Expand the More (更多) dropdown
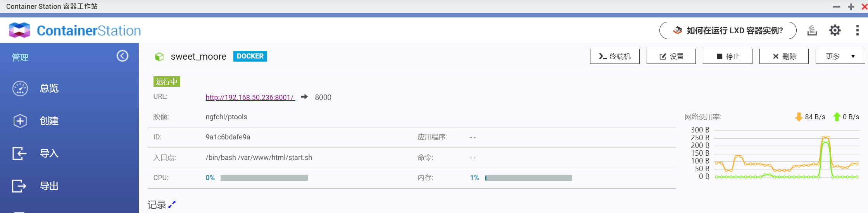The image size is (868, 213). [840, 57]
